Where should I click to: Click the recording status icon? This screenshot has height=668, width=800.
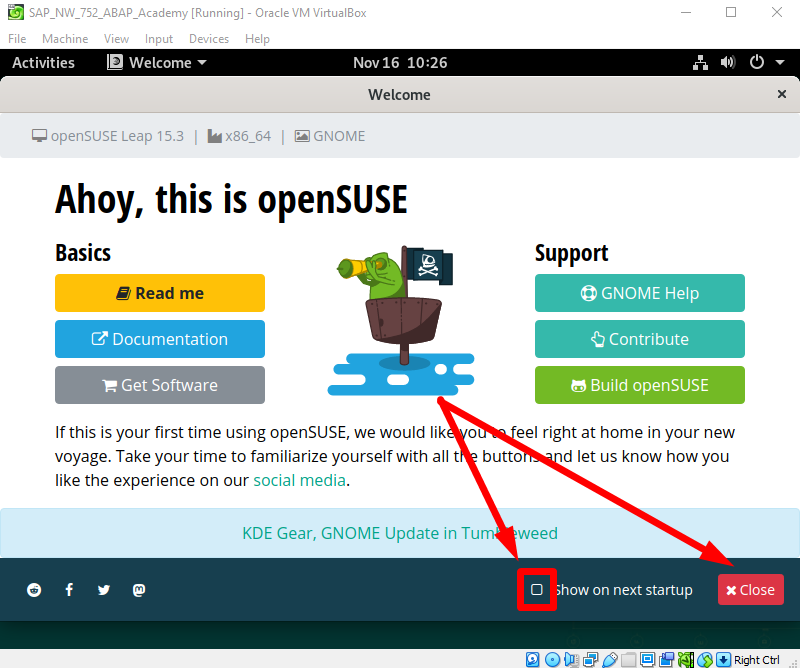click(666, 659)
